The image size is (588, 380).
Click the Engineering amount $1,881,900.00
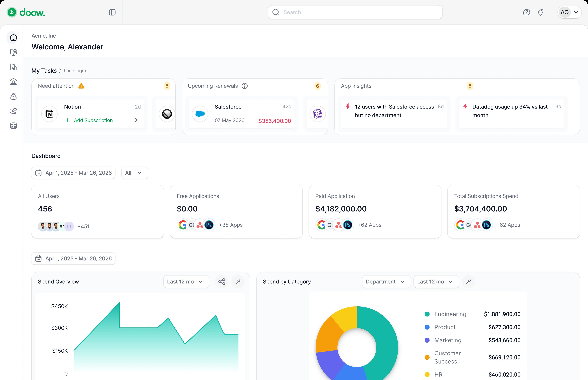502,314
